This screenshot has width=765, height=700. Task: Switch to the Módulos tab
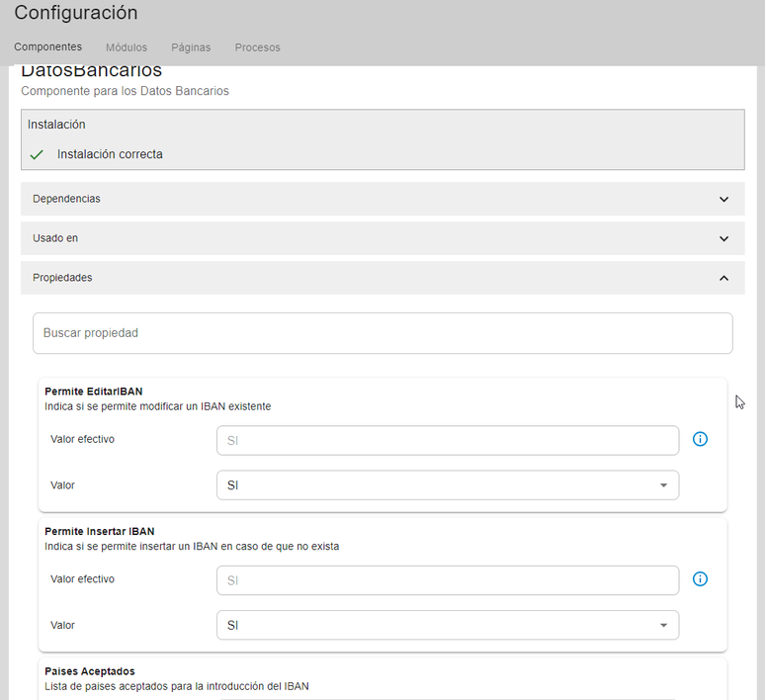(x=127, y=47)
